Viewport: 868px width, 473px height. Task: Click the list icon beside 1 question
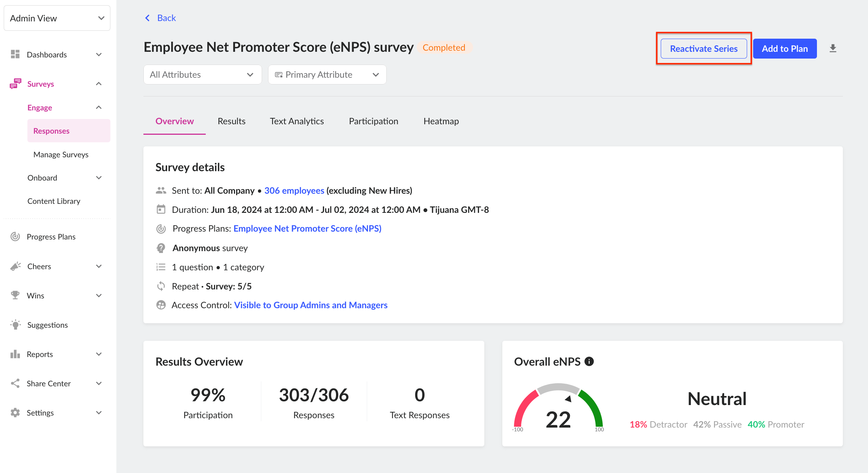coord(161,267)
